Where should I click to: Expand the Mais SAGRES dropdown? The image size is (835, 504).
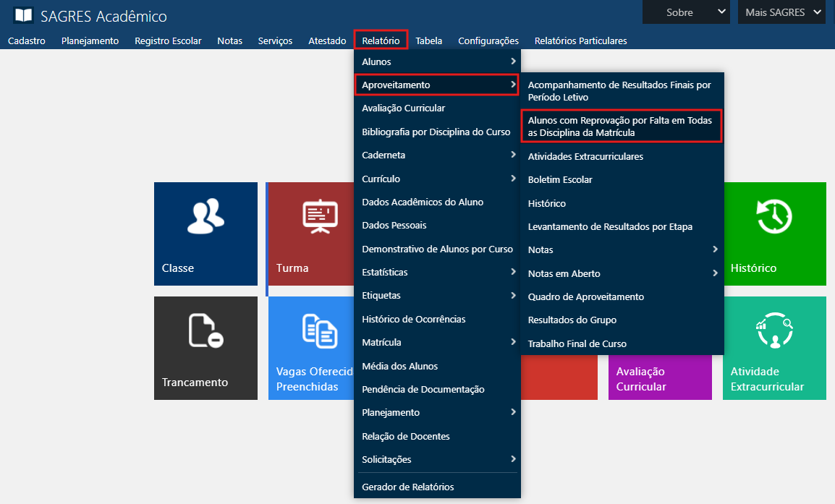[781, 12]
